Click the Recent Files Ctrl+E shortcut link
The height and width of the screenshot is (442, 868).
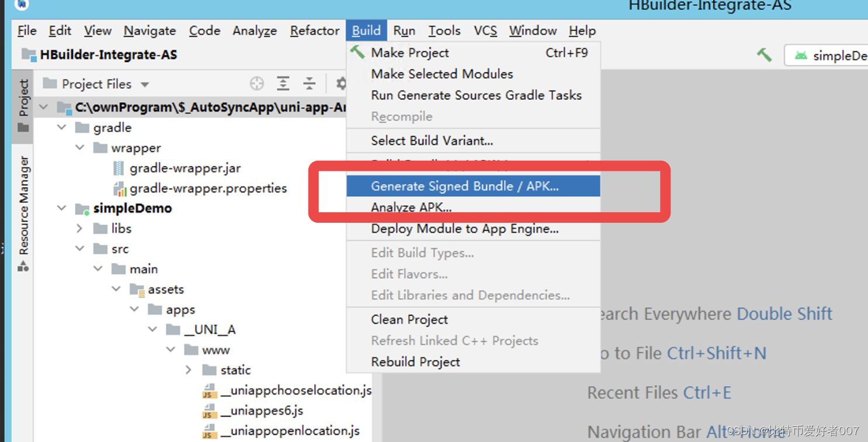(659, 392)
